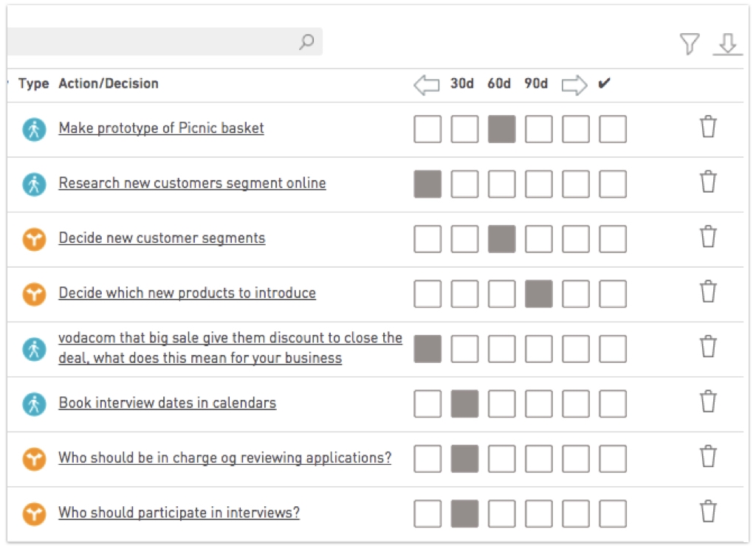The image size is (756, 546).
Task: Click decision icon beside Decide new customer segments
Action: 34,239
